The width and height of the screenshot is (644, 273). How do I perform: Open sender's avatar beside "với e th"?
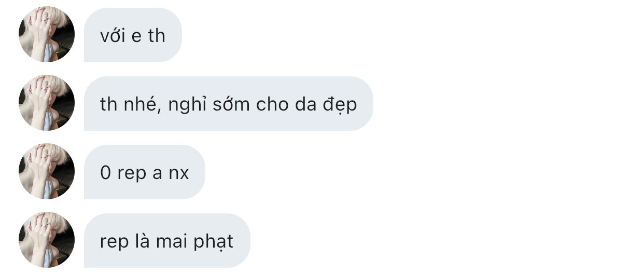point(47,35)
